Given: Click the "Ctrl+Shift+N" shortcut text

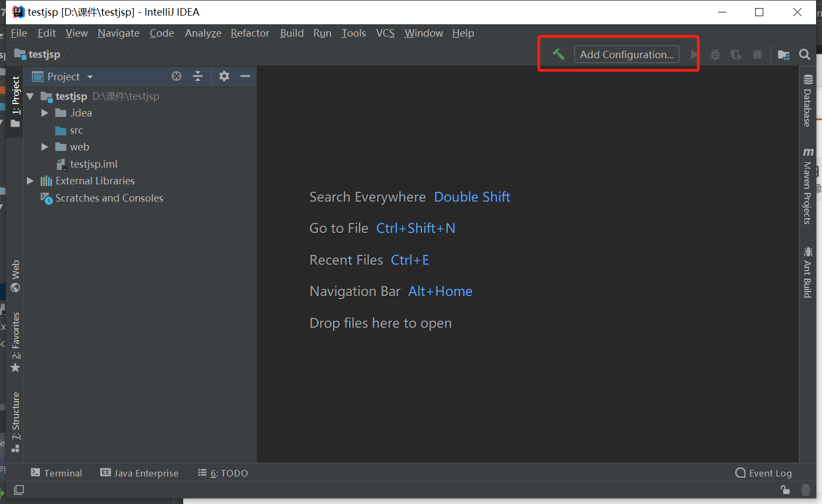Looking at the screenshot, I should tap(416, 229).
